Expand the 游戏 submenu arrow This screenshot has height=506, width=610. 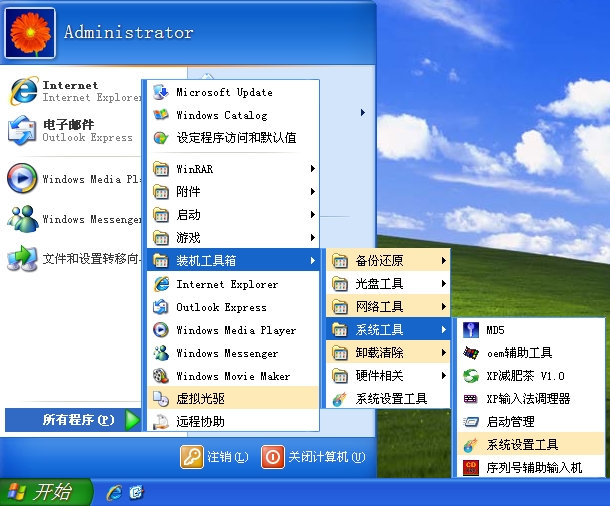coord(313,238)
